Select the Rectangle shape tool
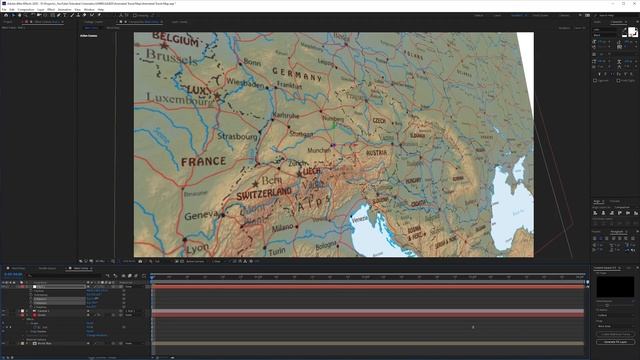This screenshot has width=640, height=360. pyautogui.click(x=52, y=15)
